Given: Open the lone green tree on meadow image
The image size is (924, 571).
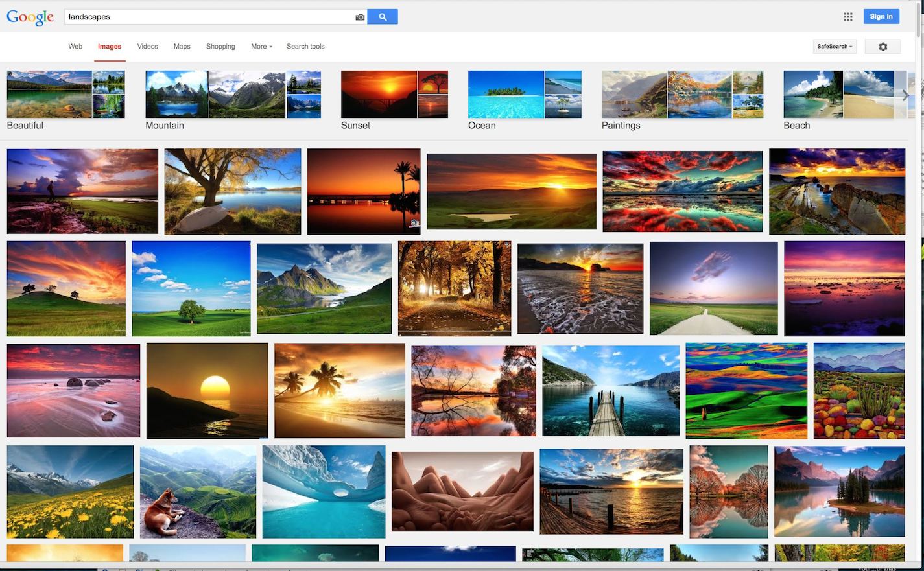Looking at the screenshot, I should (191, 288).
